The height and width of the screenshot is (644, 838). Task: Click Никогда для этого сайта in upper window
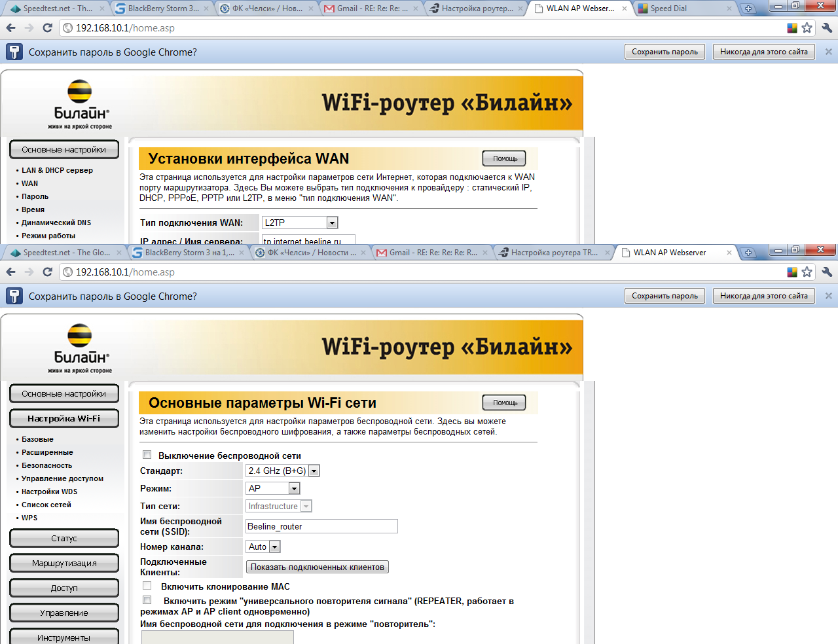(763, 52)
